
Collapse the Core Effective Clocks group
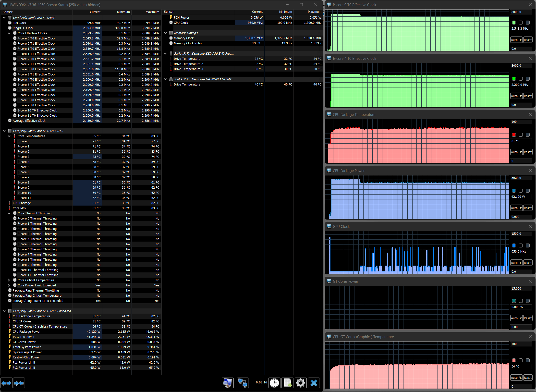click(9, 33)
